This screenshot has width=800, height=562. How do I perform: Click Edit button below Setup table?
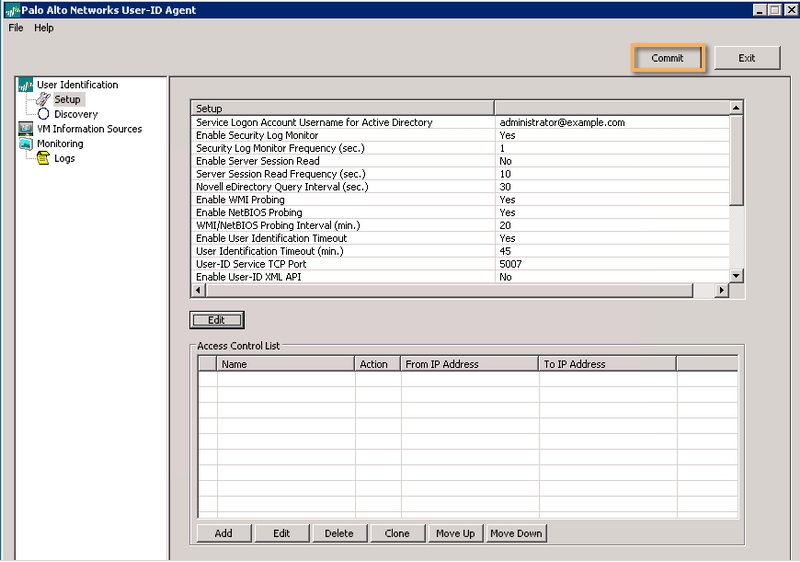pos(216,320)
